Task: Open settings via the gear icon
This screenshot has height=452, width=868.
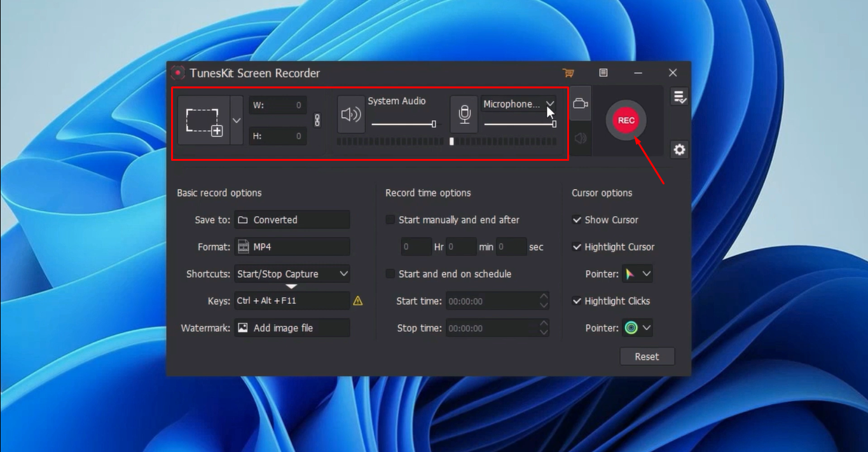Action: click(x=679, y=149)
